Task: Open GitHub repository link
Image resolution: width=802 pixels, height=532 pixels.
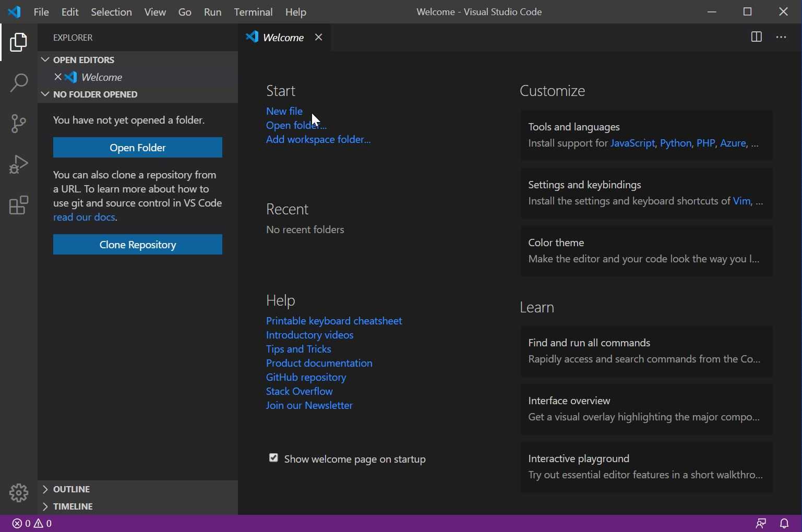Action: click(x=306, y=377)
